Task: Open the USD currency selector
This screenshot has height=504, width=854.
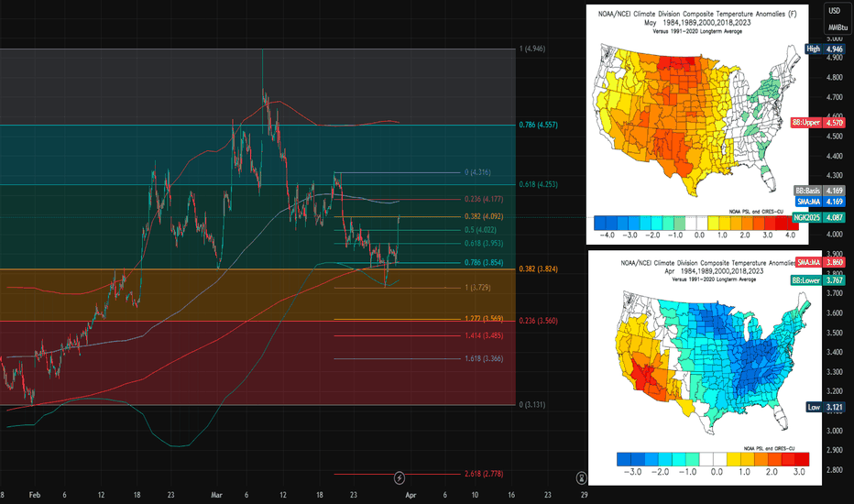Action: [x=835, y=11]
